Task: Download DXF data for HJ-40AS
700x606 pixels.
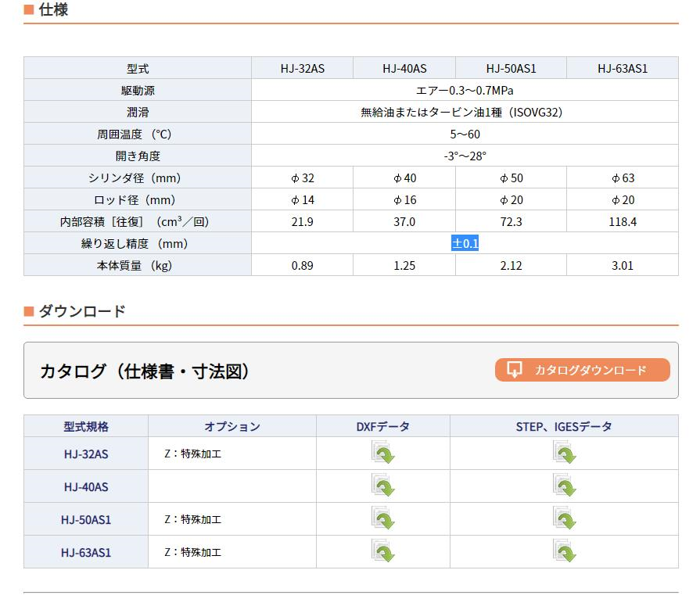Action: point(383,486)
